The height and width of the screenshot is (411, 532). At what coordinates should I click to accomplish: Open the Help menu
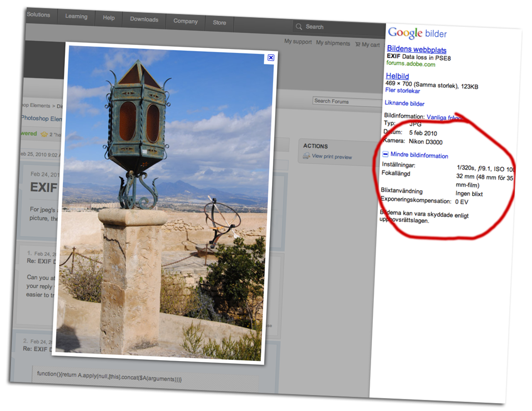pos(108,18)
